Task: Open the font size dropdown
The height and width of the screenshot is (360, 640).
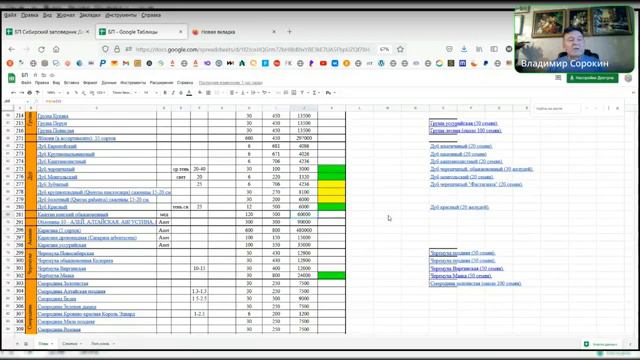Action: point(150,93)
